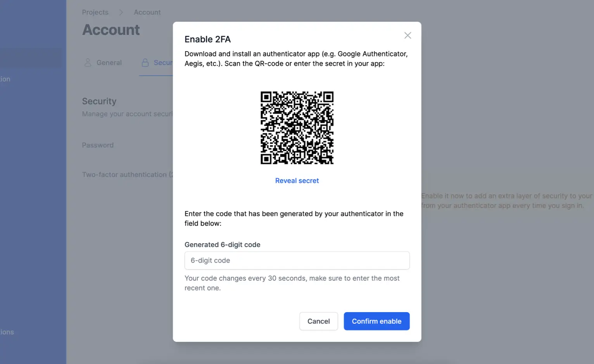Dismiss the Enable 2FA dialog via the X
The width and height of the screenshot is (594, 364).
click(408, 35)
